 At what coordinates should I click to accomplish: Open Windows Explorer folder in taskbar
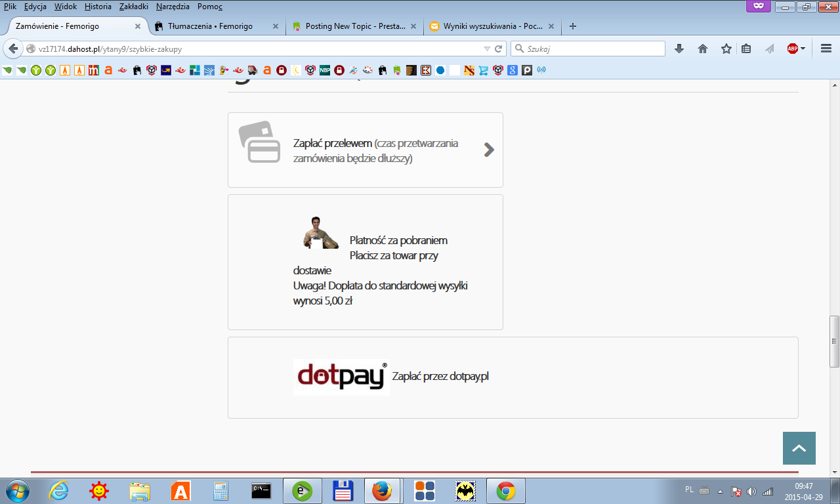point(140,490)
